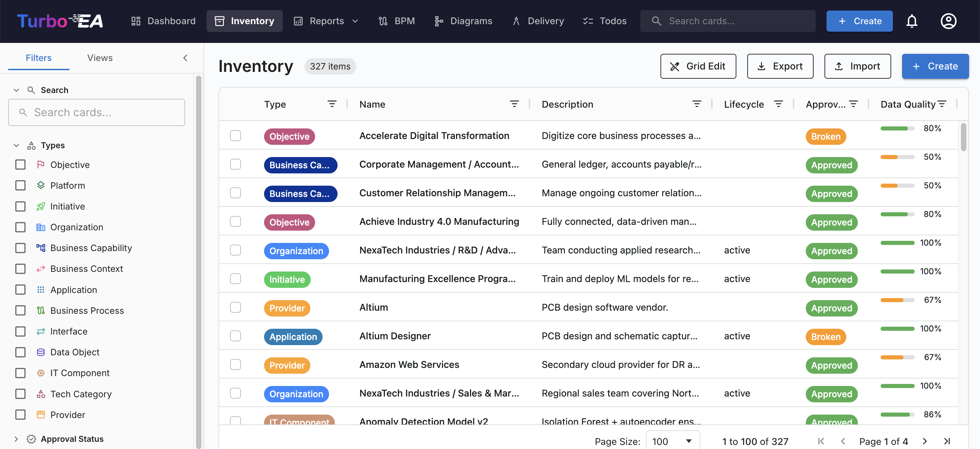
Task: Open the Lifecycle column filter
Action: click(x=779, y=104)
